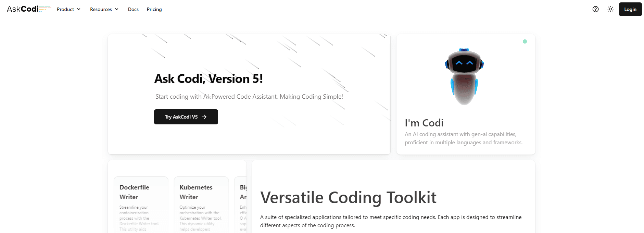Viewport: 644px width, 233px height.
Task: Open the help question mark icon
Action: pos(595,9)
